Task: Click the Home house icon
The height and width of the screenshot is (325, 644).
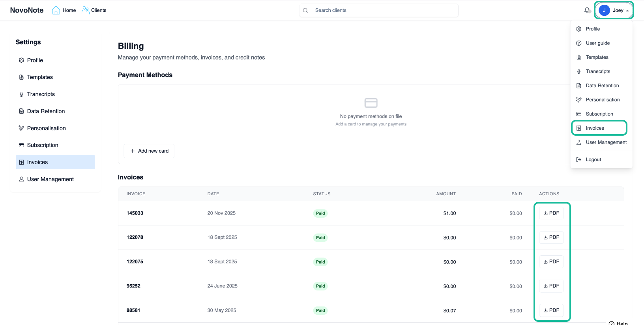Action: tap(56, 10)
